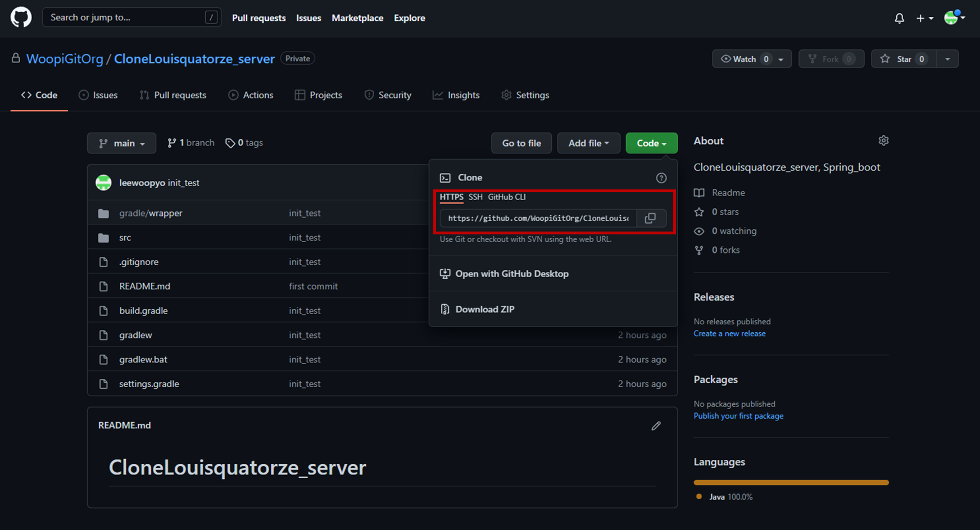Click the Go to file button

521,143
